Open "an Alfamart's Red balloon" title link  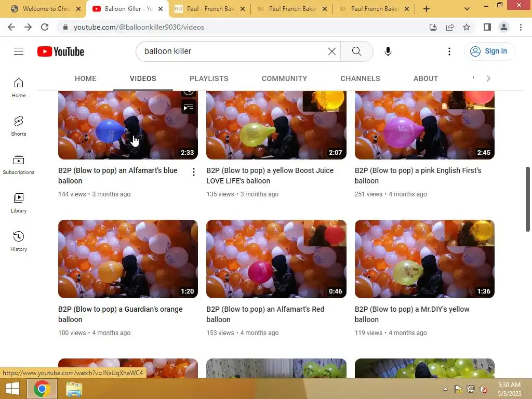[265, 314]
